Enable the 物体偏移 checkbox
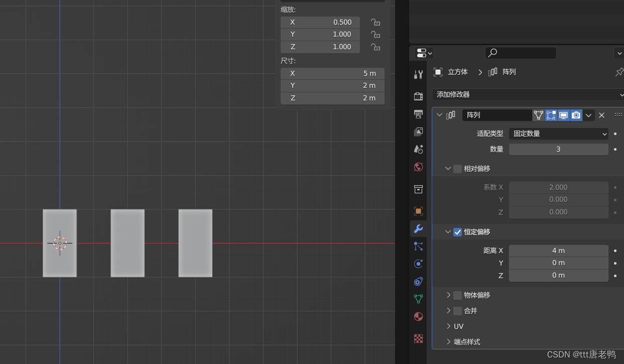The image size is (624, 364). [457, 295]
